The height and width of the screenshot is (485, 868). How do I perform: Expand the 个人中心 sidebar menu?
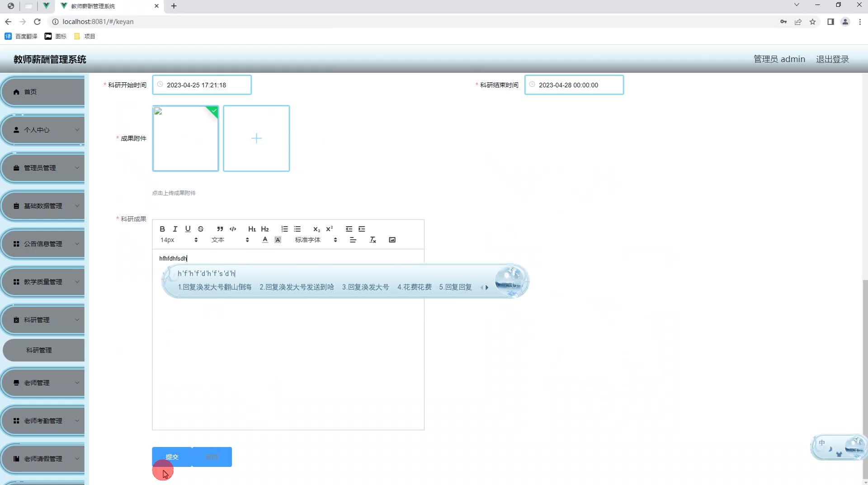coord(43,130)
